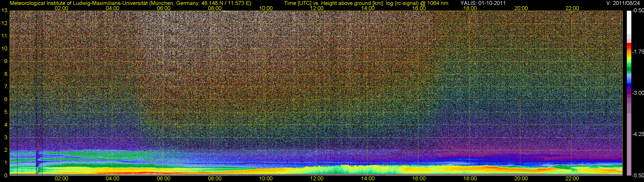Click the 06:00 label on the top time axis

coord(164,8)
